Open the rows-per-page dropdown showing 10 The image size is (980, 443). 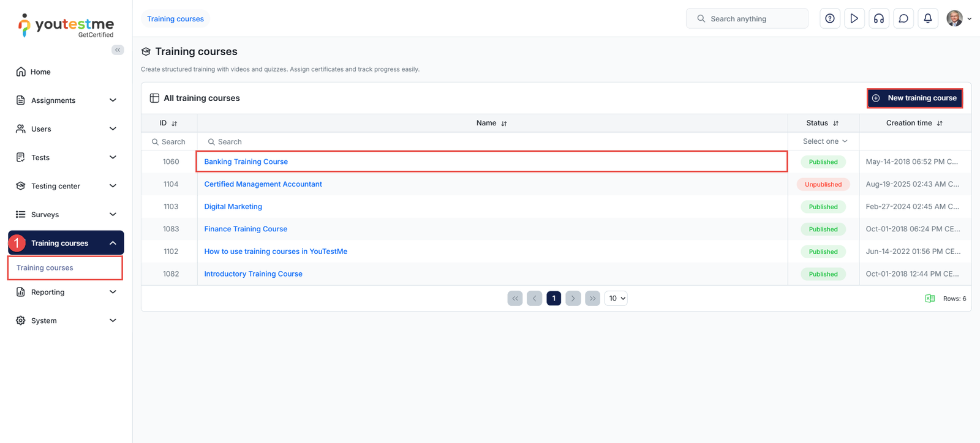click(x=616, y=299)
